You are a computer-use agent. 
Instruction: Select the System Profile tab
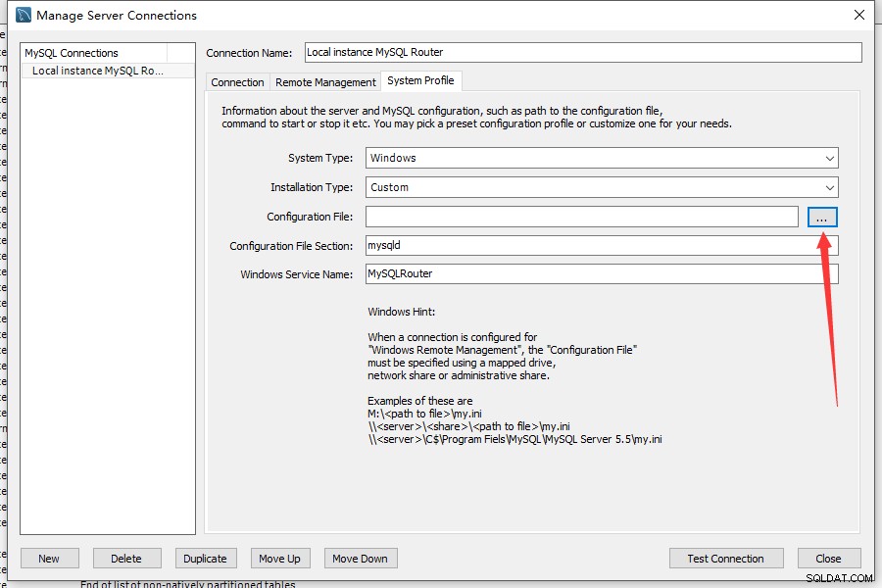pyautogui.click(x=420, y=80)
